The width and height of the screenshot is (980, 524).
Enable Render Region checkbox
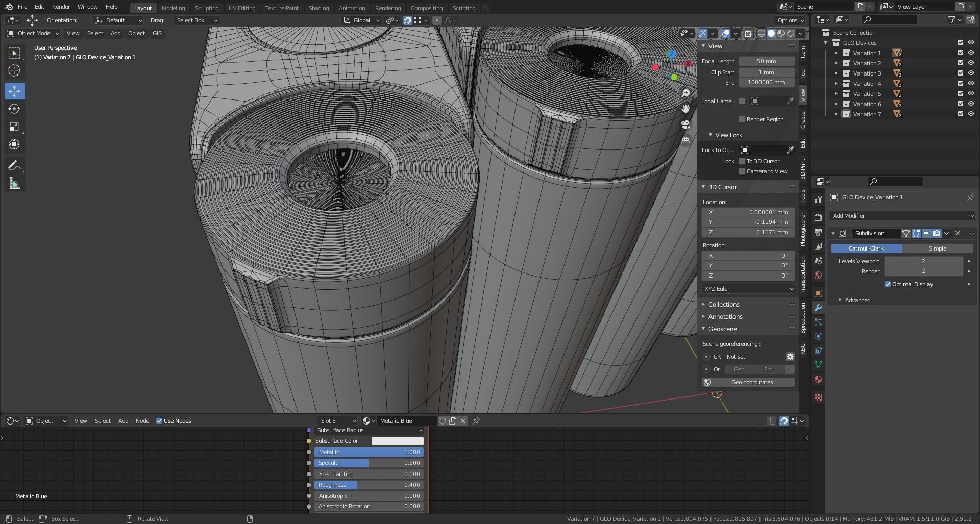click(742, 119)
